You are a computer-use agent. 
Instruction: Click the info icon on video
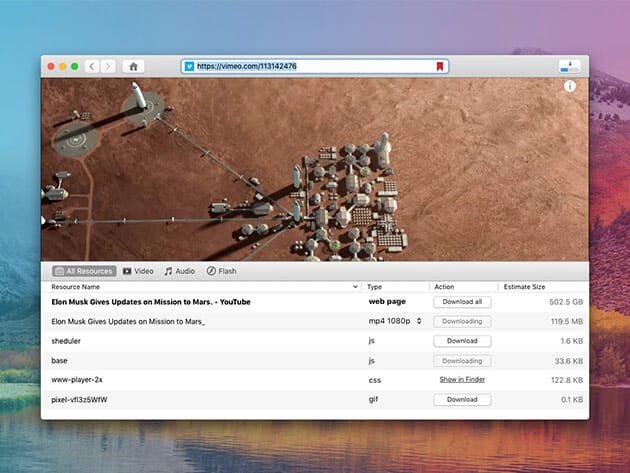click(x=570, y=87)
